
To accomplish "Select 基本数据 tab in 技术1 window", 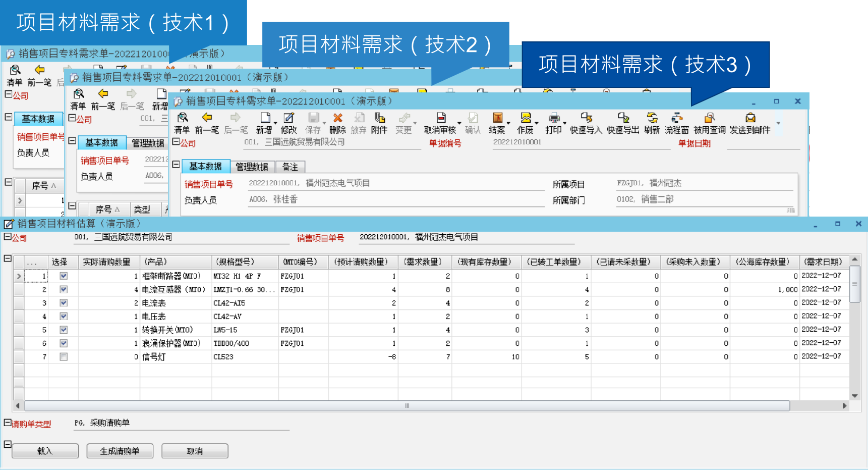I will (x=38, y=119).
